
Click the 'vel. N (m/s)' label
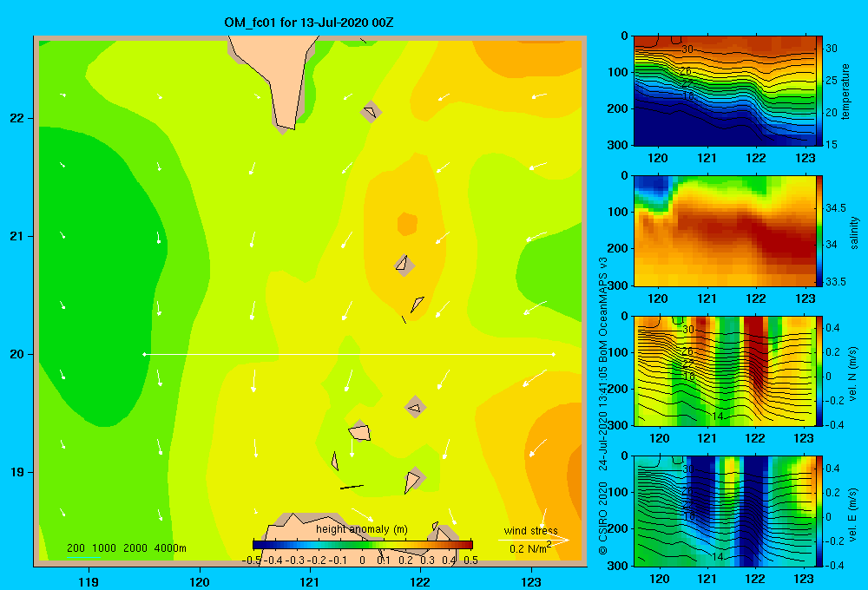(x=853, y=374)
